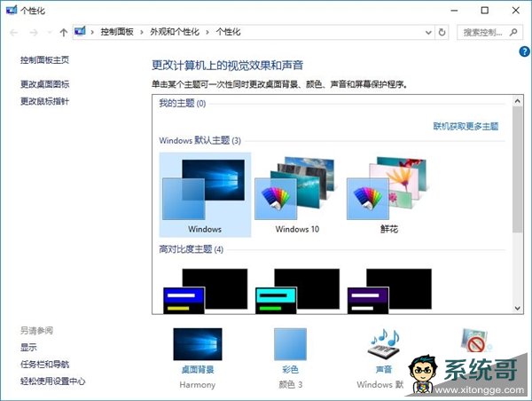Click the 彩色 link label
The width and height of the screenshot is (532, 401).
tap(290, 369)
